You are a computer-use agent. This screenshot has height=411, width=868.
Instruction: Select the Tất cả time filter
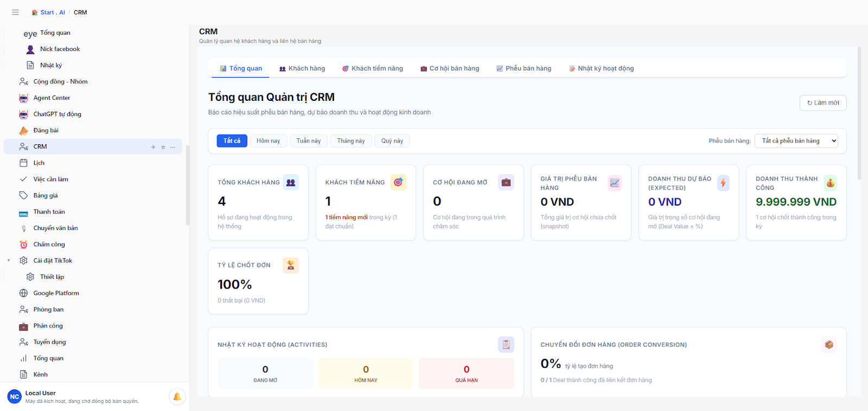(232, 141)
